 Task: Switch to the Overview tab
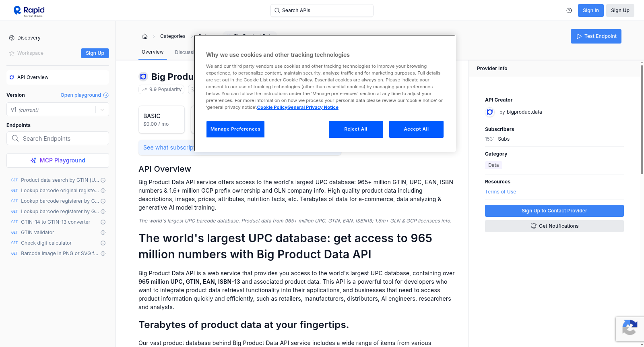[x=153, y=52]
